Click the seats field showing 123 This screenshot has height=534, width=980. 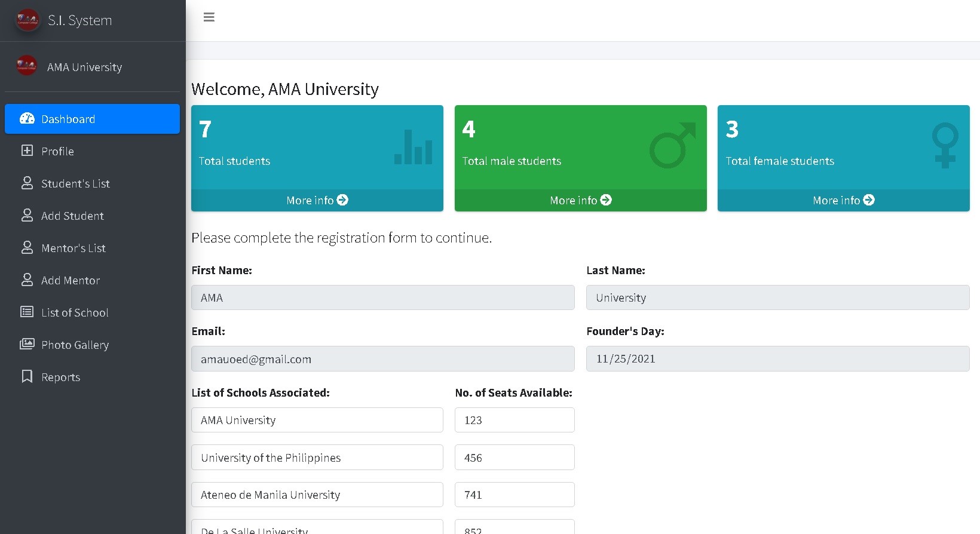pos(514,420)
